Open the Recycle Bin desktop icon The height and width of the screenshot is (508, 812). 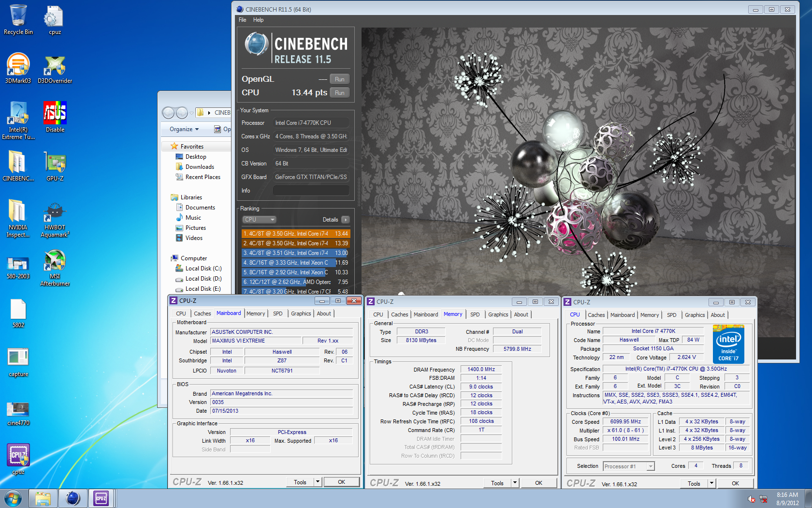pyautogui.click(x=18, y=19)
